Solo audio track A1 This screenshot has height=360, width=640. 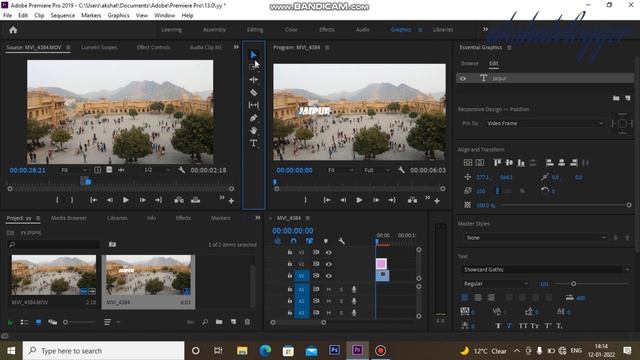(x=341, y=289)
